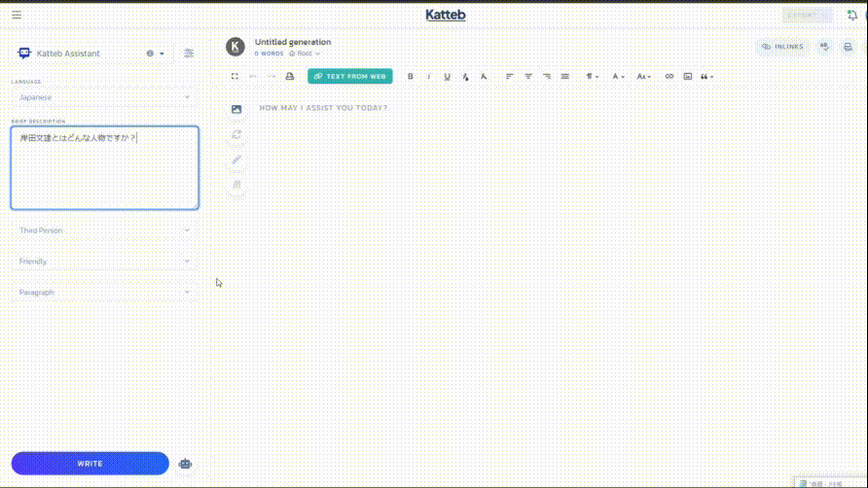The image size is (868, 488).
Task: Justify the text
Action: tap(564, 77)
